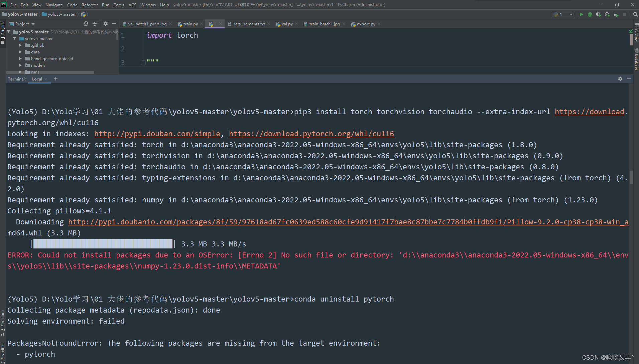This screenshot has width=639, height=364.
Task: Run with coverage shield icon
Action: tap(599, 14)
